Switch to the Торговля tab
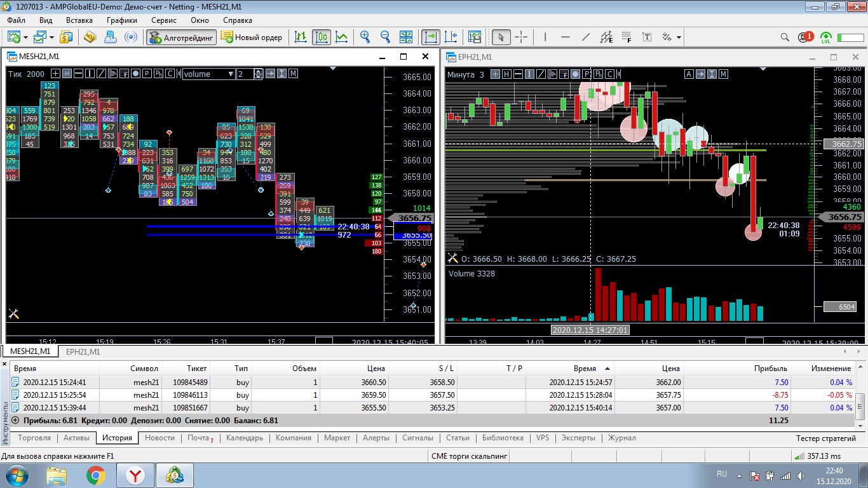The height and width of the screenshot is (488, 868). click(34, 438)
